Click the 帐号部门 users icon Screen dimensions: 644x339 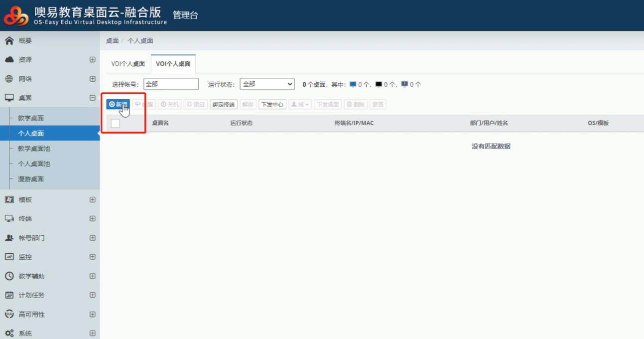coord(9,238)
